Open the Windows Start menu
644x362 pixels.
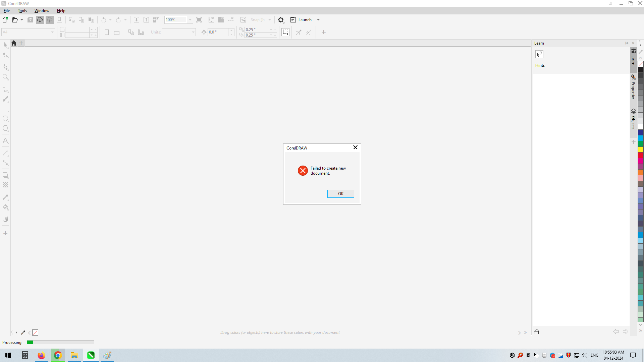[x=8, y=355]
